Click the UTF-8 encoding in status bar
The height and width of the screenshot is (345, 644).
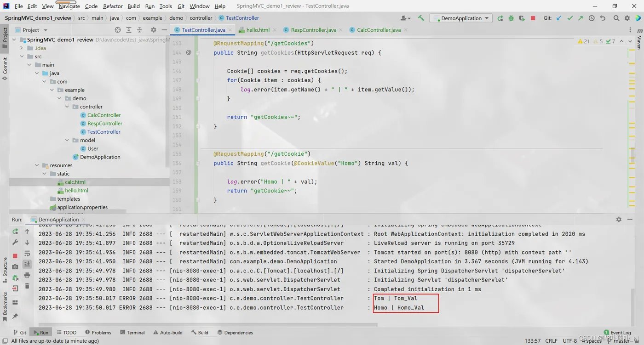pos(569,341)
